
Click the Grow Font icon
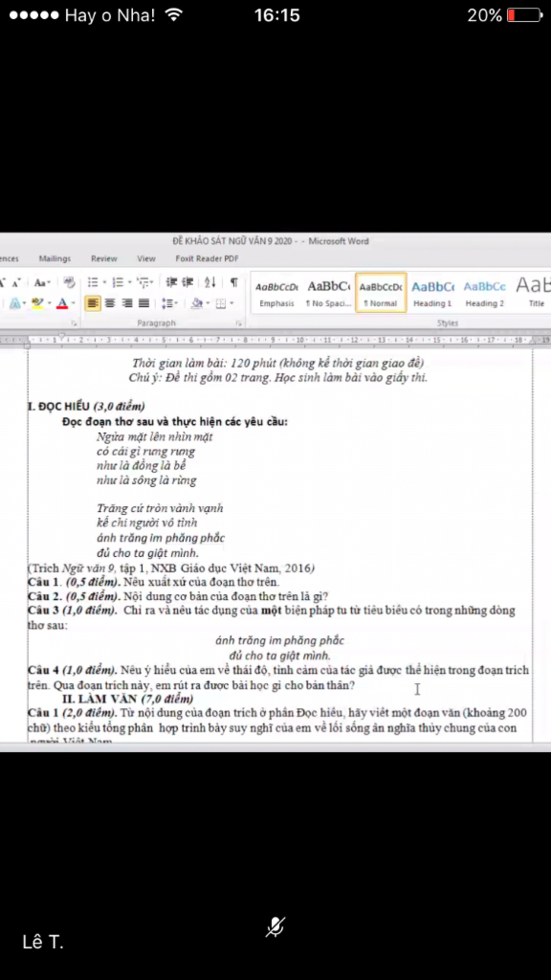pos(3,282)
